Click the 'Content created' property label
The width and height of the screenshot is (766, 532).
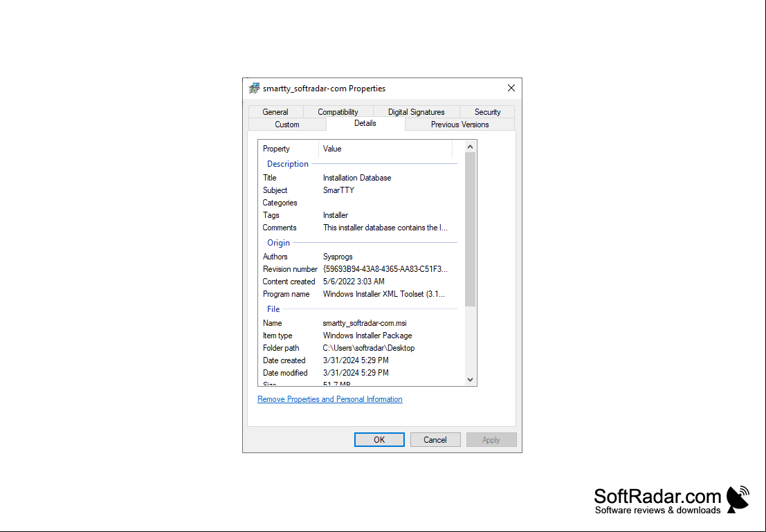[x=289, y=282]
